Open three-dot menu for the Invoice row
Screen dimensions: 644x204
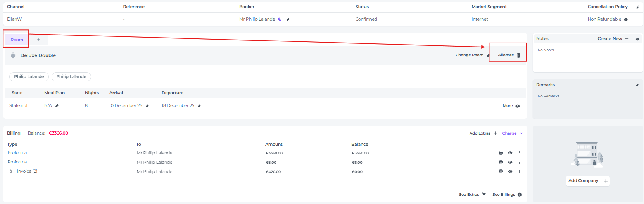(x=520, y=171)
